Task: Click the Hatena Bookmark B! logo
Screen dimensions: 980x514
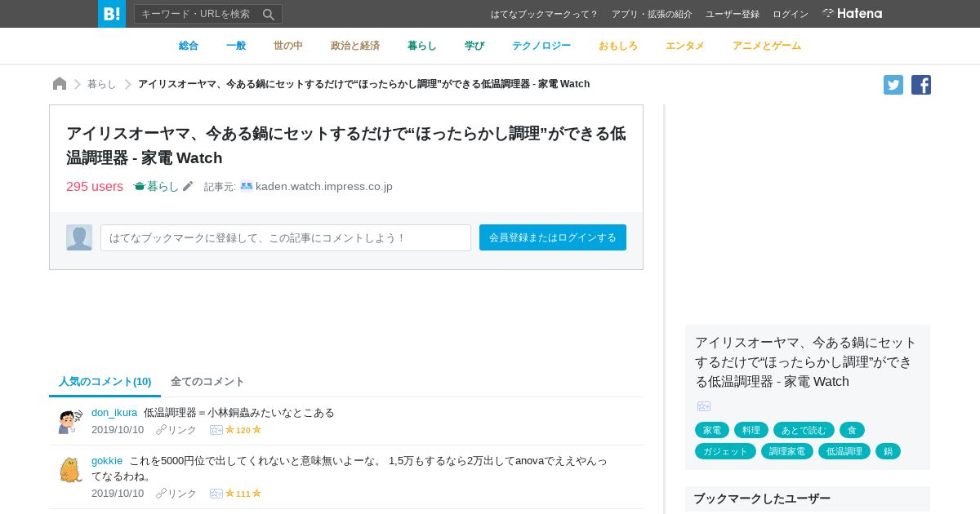Action: pyautogui.click(x=112, y=14)
